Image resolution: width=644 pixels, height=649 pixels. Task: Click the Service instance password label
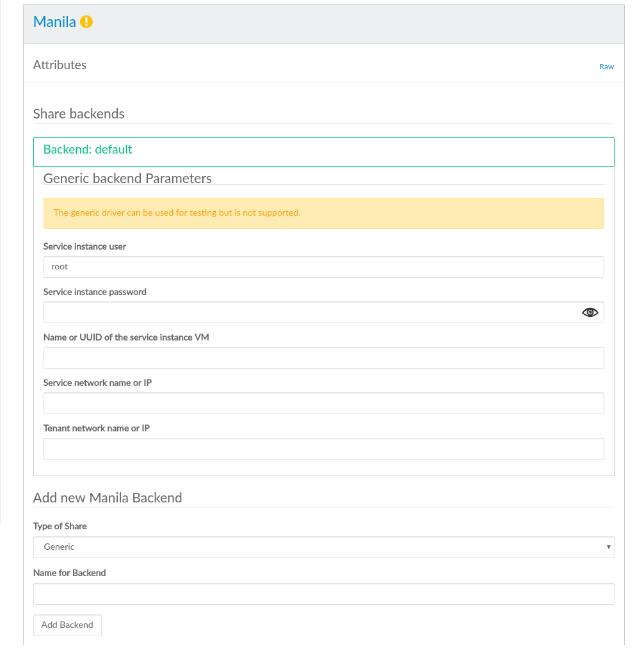pos(95,292)
